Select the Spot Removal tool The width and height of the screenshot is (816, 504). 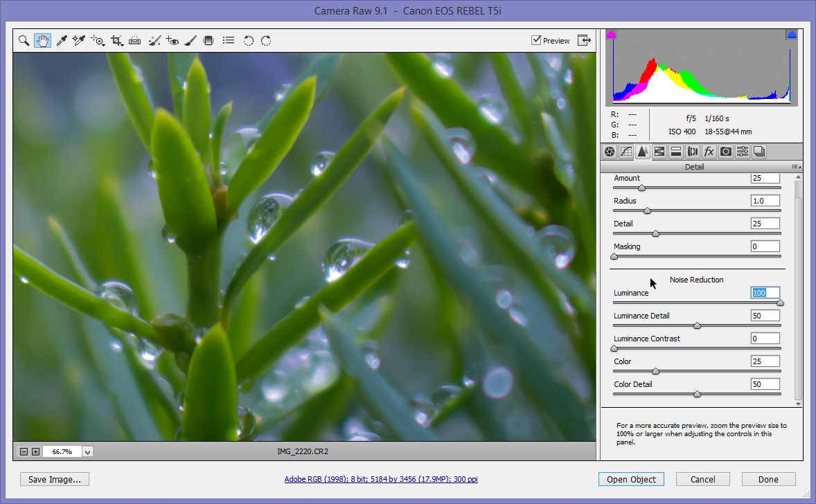pos(154,40)
